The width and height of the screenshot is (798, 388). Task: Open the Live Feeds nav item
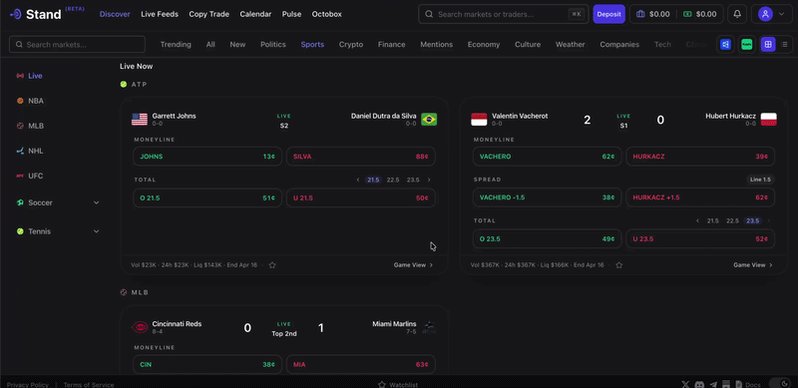click(x=159, y=14)
